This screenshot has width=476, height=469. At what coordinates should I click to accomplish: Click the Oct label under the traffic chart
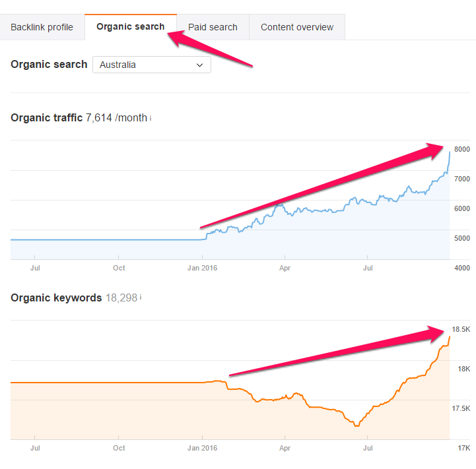[119, 268]
